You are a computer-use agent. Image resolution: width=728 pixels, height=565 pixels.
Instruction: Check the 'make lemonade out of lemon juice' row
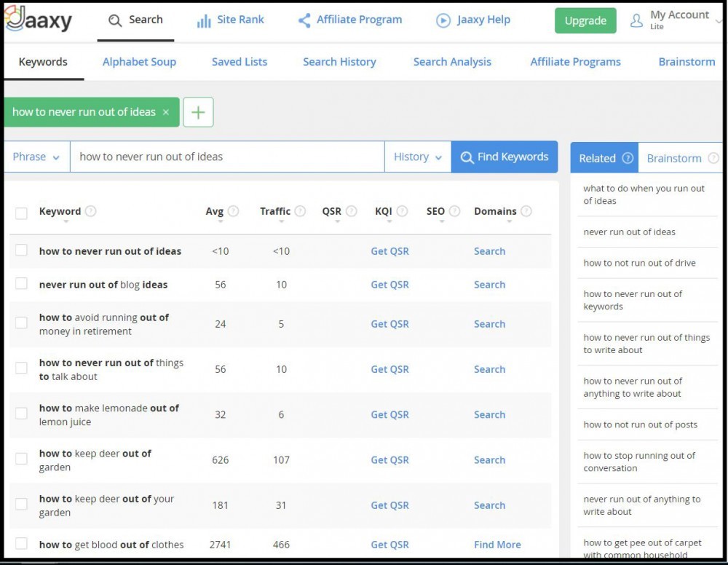click(21, 413)
